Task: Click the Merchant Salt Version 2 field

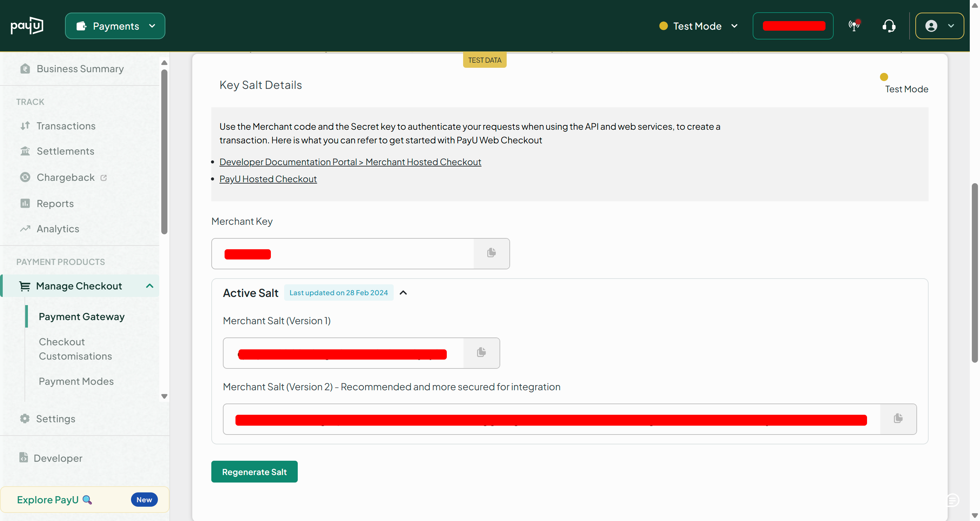Action: [x=551, y=419]
